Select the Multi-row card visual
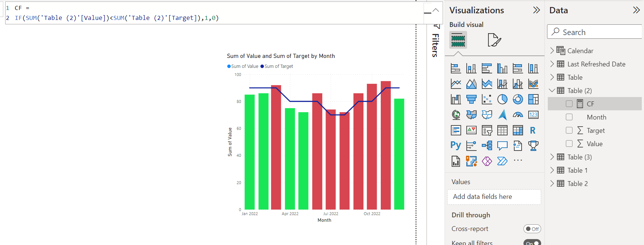This screenshot has width=644, height=245. coord(456,130)
